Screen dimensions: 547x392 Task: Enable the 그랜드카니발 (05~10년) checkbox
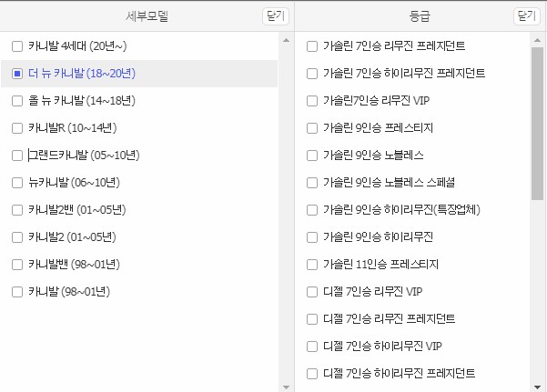(x=17, y=156)
